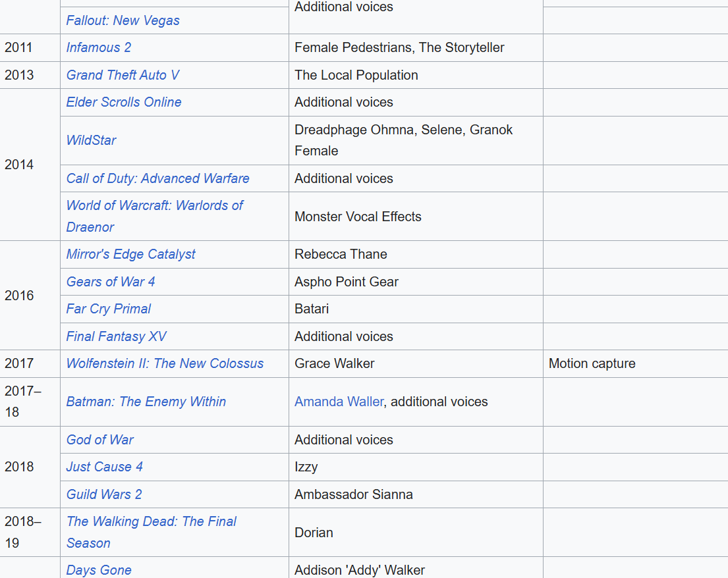The width and height of the screenshot is (728, 578).
Task: Open the Final Fantasy XV link
Action: tap(116, 336)
